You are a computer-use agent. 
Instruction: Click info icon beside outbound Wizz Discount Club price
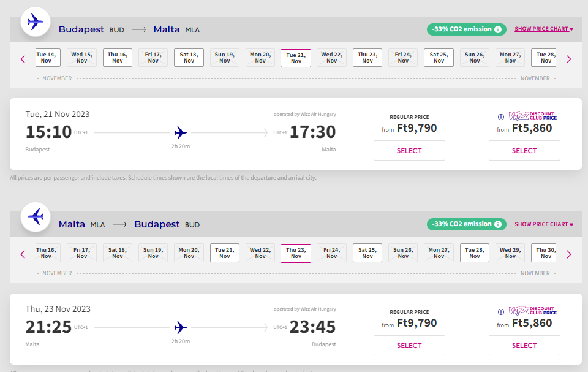pos(500,117)
